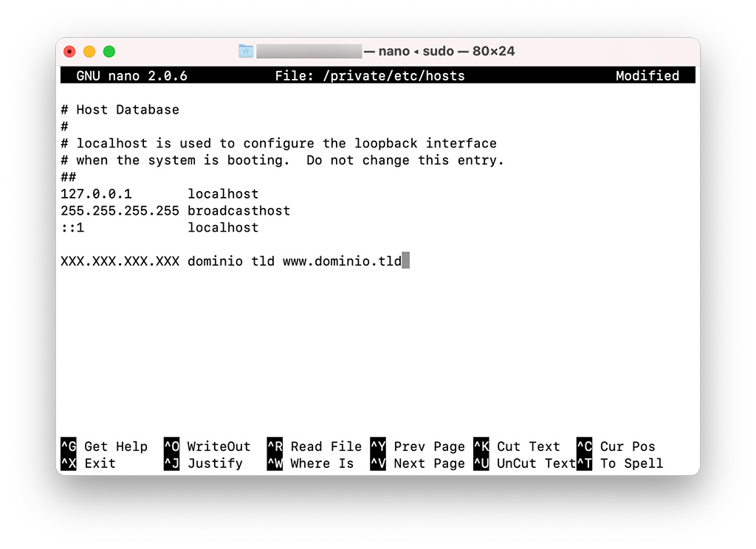Screen dimensions: 756x549
Task: Click the 'nano ◂ sudo — 80×24' window title
Action: point(447,51)
